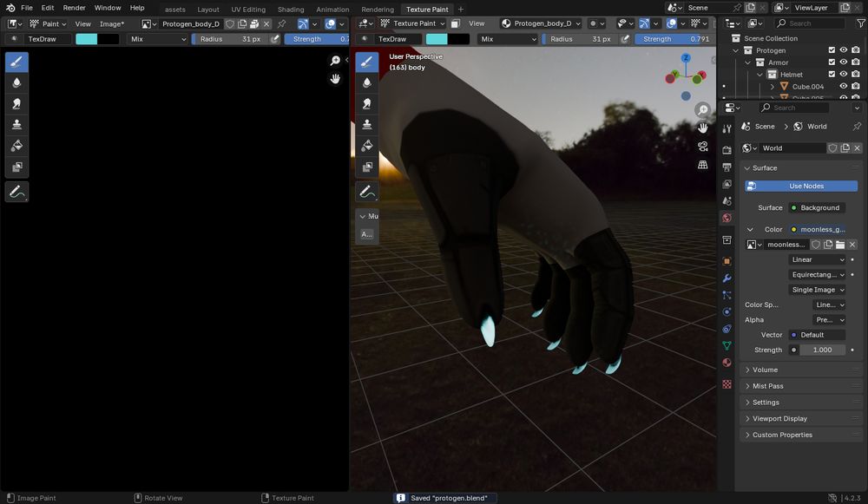868x504 pixels.
Task: Toggle Armor collection exclude checkbox
Action: pyautogui.click(x=832, y=62)
